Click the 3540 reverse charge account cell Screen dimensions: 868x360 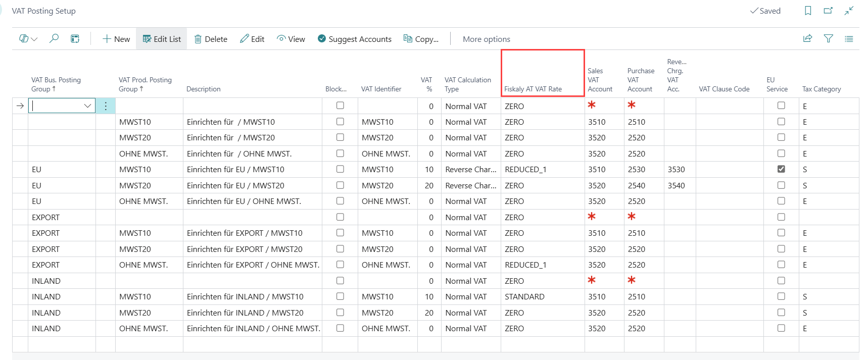[680, 185]
